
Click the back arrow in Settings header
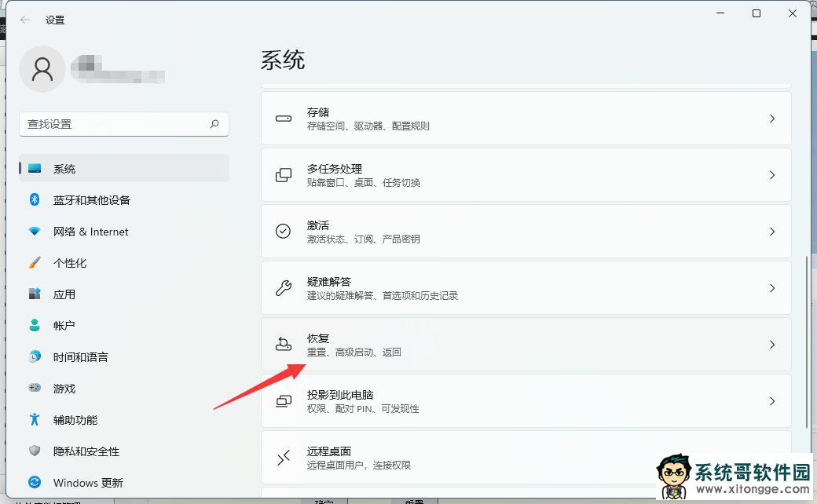point(25,20)
